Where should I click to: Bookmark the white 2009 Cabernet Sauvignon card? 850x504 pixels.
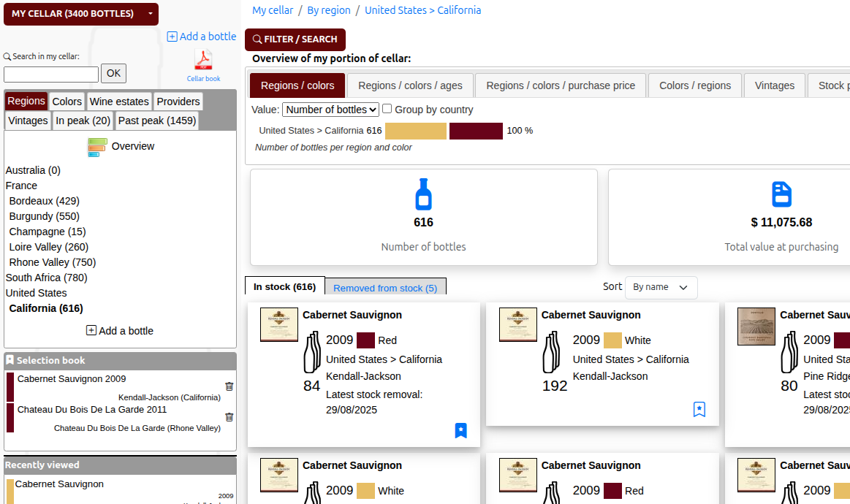click(x=699, y=409)
